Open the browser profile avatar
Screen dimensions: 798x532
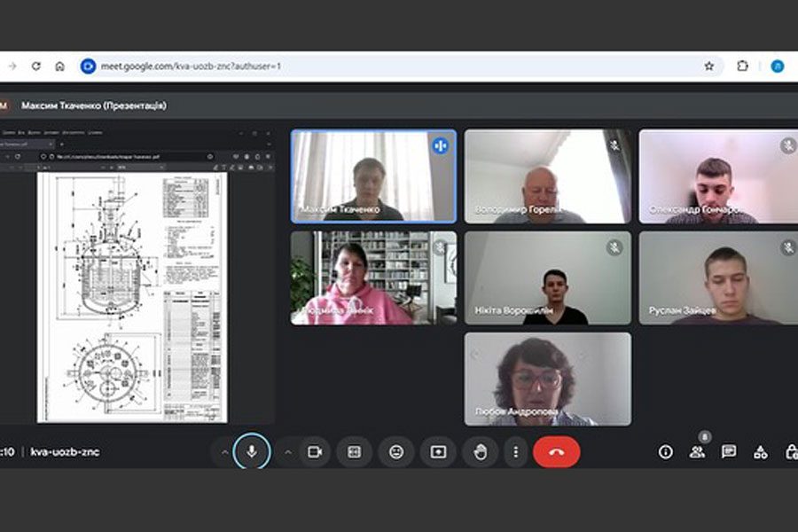(777, 66)
